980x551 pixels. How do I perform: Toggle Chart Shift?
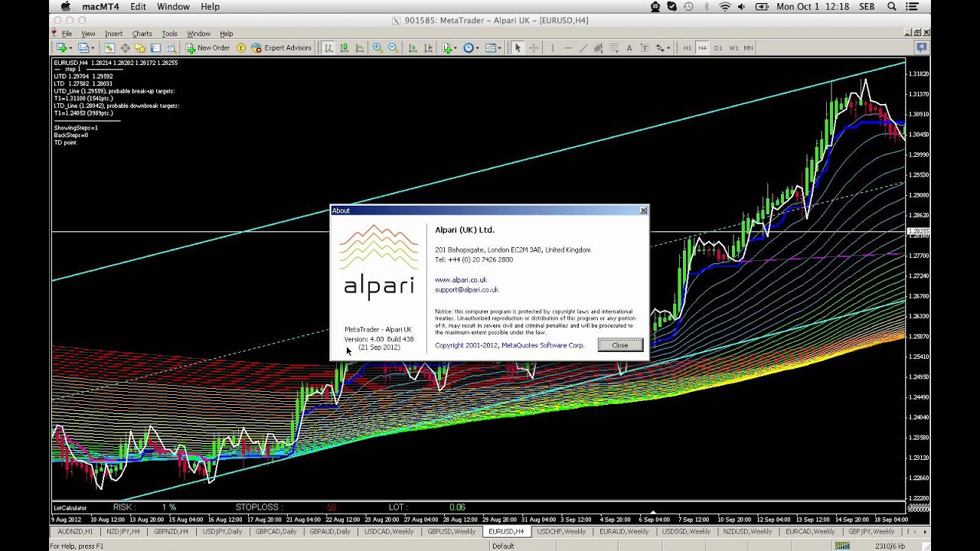428,47
